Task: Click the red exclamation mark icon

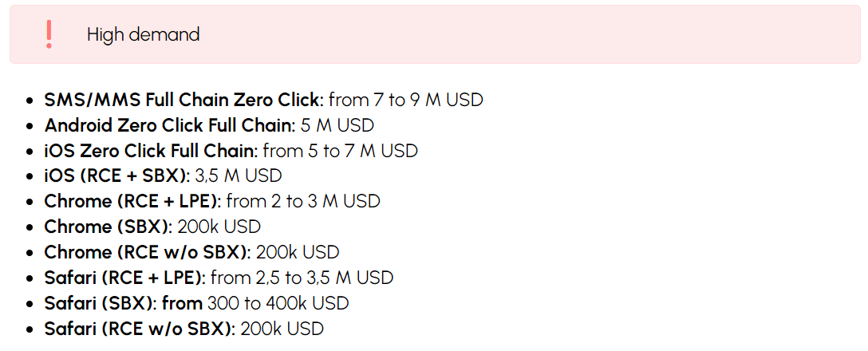Action: pos(49,34)
